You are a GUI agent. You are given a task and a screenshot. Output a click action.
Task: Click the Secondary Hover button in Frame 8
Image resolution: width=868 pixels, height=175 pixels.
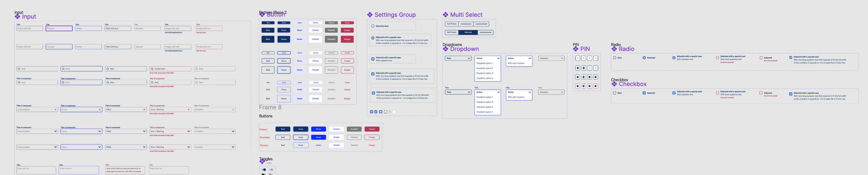click(318, 137)
